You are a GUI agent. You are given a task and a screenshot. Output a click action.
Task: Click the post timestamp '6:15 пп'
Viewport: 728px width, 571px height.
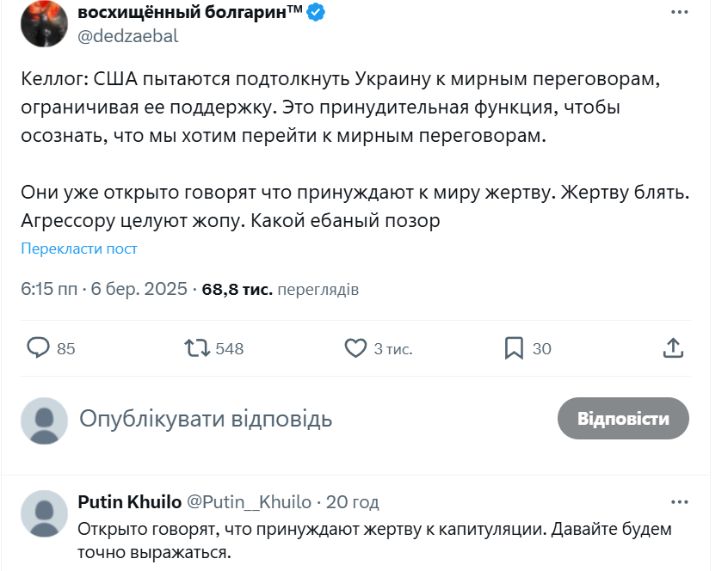coord(50,290)
